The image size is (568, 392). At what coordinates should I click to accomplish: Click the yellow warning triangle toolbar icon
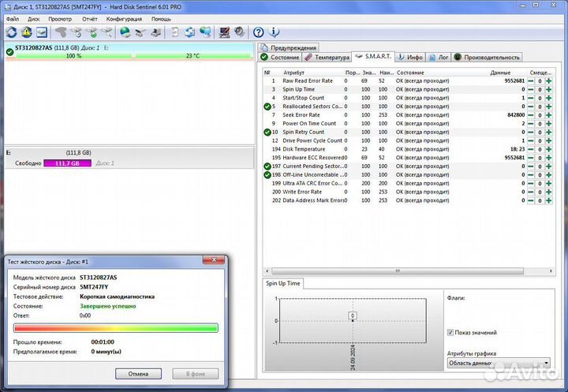pos(26,32)
